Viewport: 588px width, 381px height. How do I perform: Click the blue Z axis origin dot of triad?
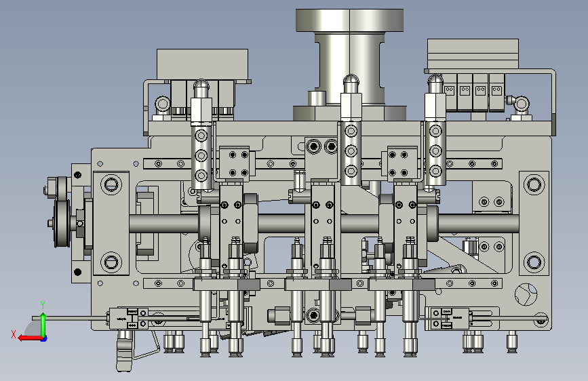pos(44,339)
